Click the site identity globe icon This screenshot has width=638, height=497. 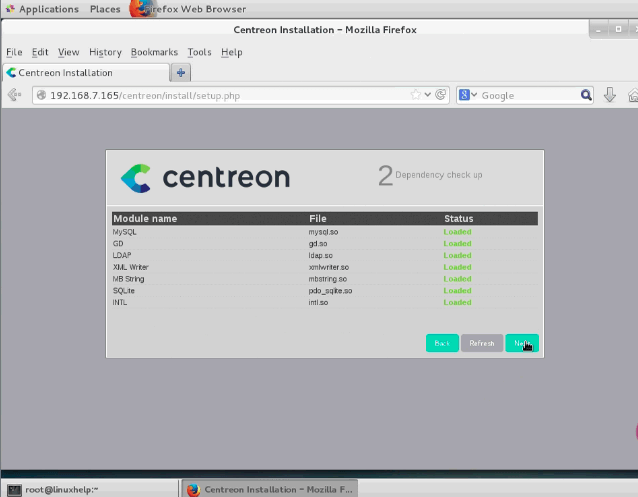[x=41, y=95]
